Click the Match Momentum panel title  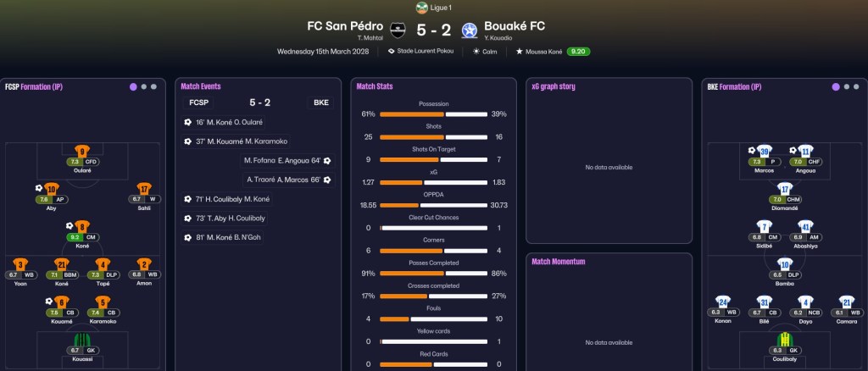pyautogui.click(x=558, y=262)
